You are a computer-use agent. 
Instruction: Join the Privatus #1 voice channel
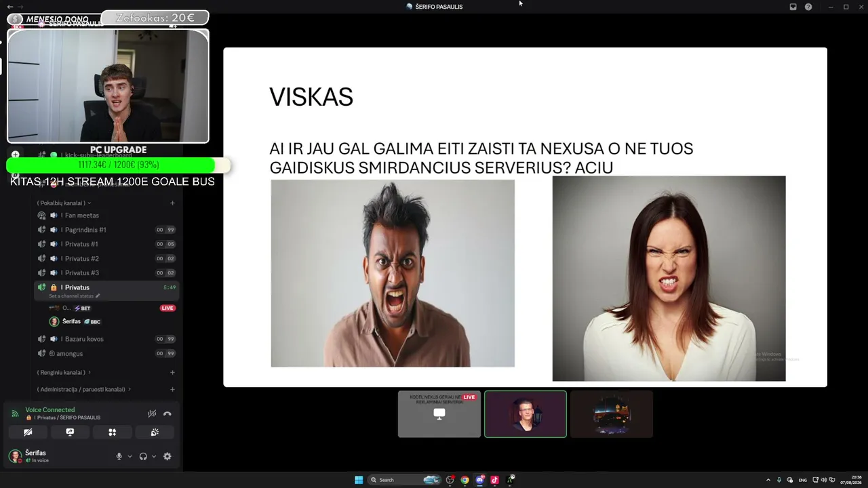[x=107, y=244]
